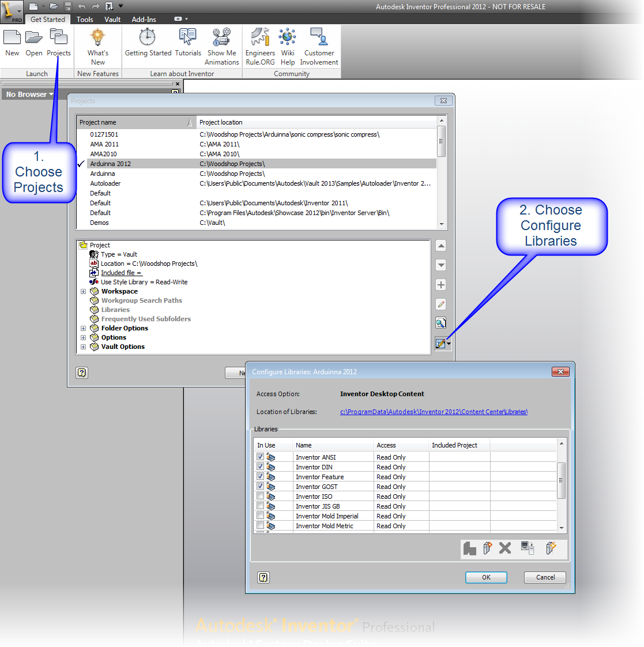Switch to the Tools ribbon tab
Image resolution: width=644 pixels, height=647 pixels.
85,20
